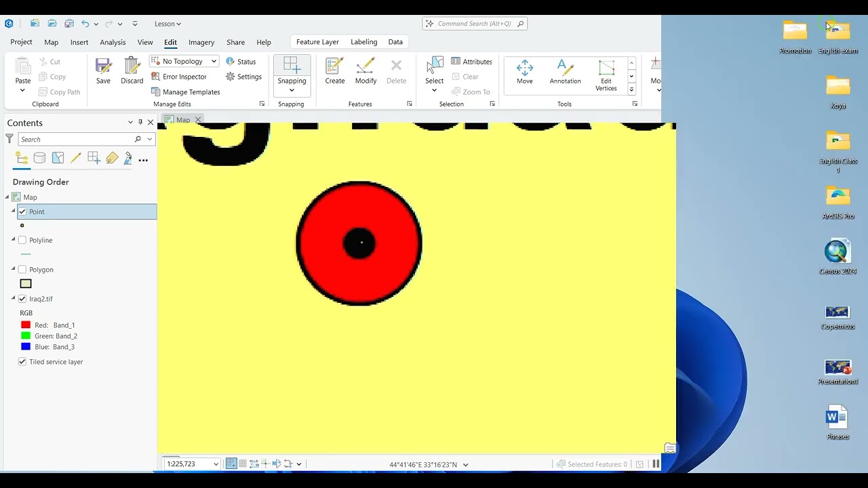List by Selection in Contents
The image size is (868, 488).
(x=58, y=159)
